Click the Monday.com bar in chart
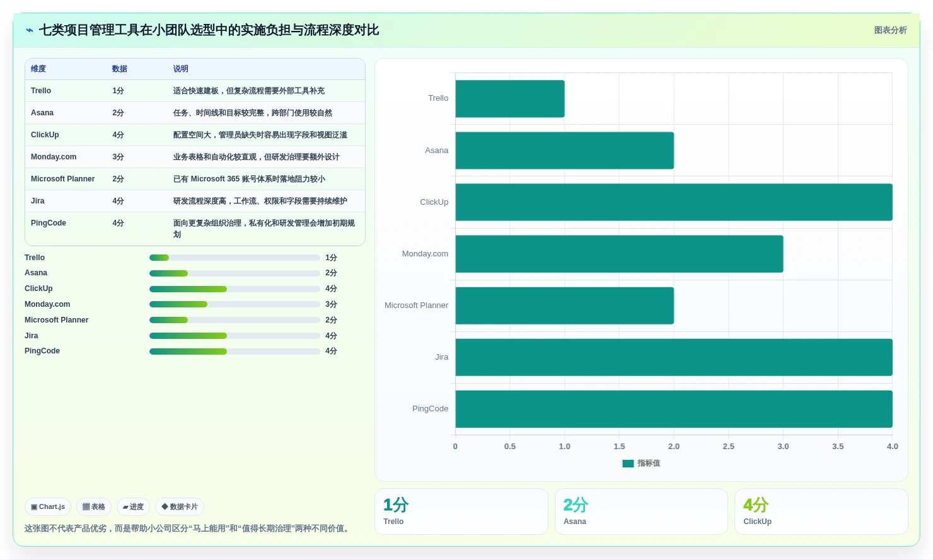This screenshot has height=560, width=933. coord(619,254)
